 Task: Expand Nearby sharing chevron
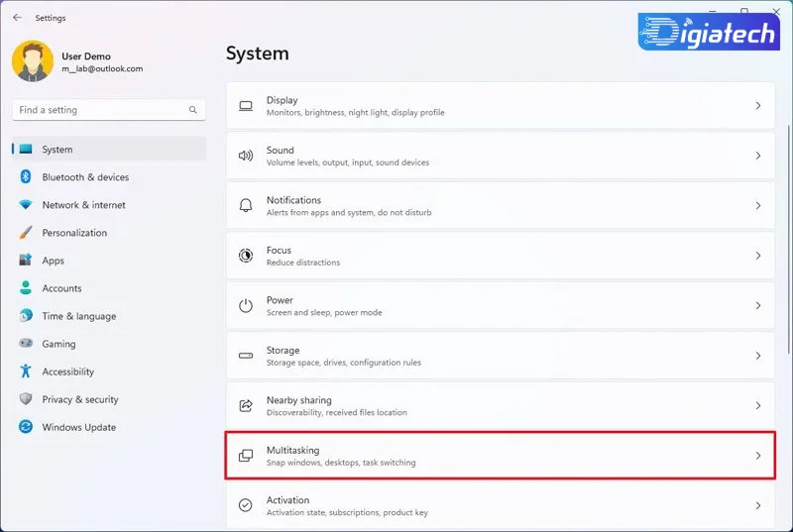click(x=758, y=406)
